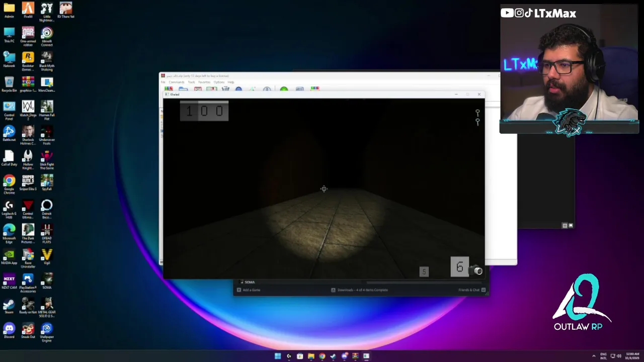Open the Battle.net desktop shortcut
644x362 pixels.
(9, 134)
